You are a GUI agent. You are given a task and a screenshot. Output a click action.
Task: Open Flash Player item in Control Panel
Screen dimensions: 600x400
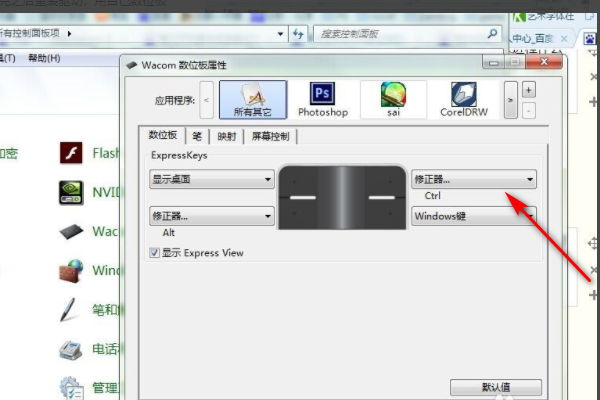[71, 153]
